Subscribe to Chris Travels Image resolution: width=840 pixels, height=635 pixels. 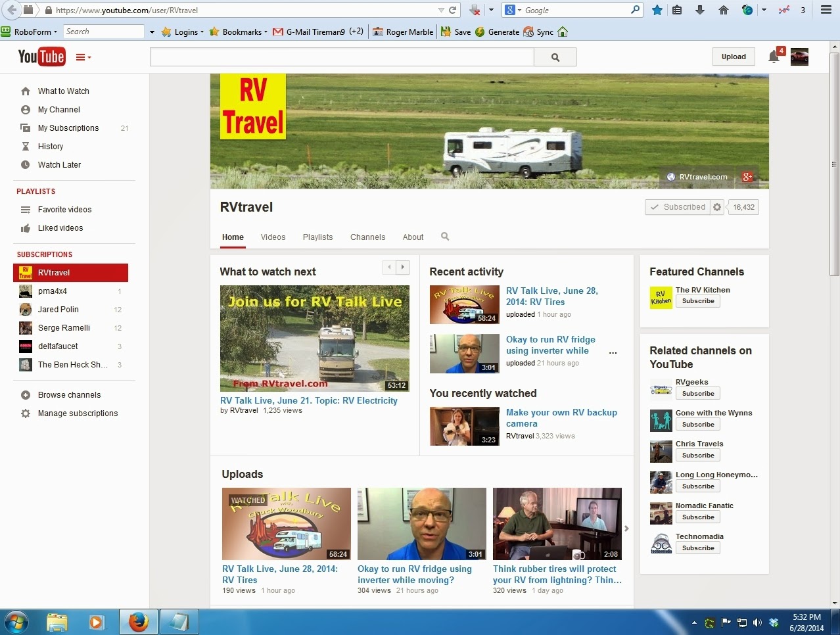pos(698,456)
